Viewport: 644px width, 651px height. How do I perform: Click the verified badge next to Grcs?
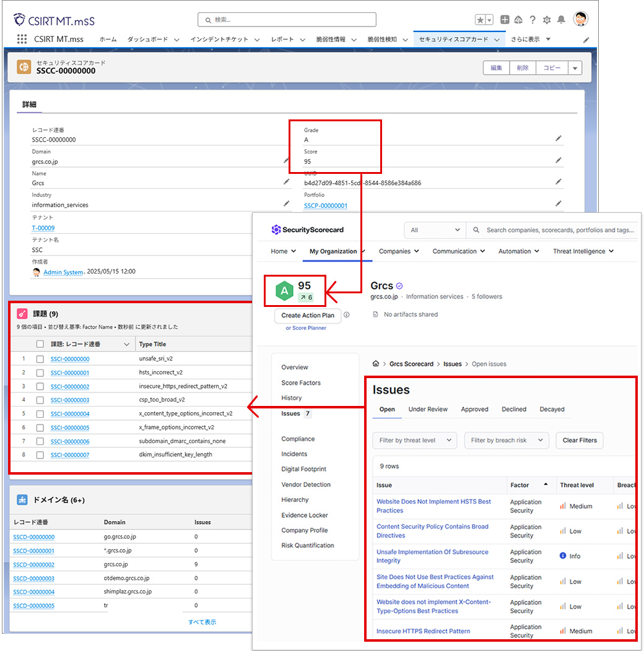(399, 286)
